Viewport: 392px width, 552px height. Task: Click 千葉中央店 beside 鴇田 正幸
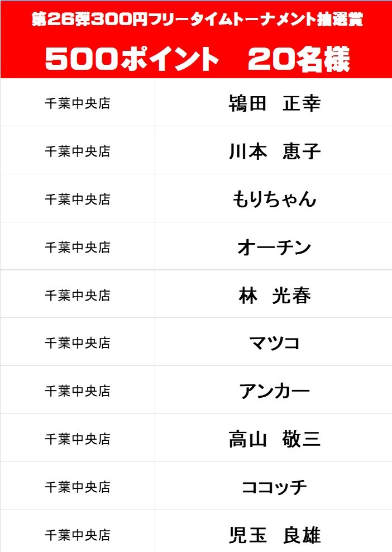click(x=78, y=103)
